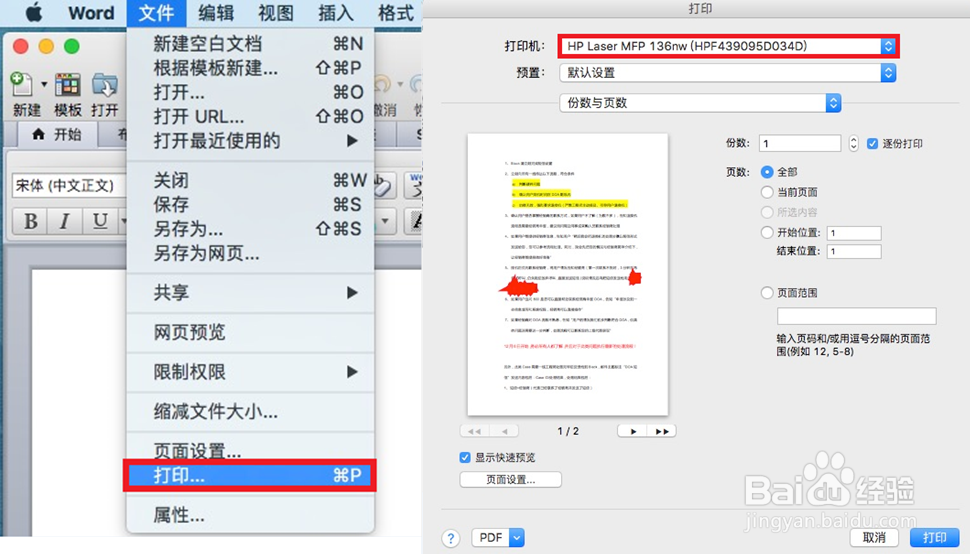Choose 属性... menu item
The width and height of the screenshot is (970, 554).
coord(250,515)
